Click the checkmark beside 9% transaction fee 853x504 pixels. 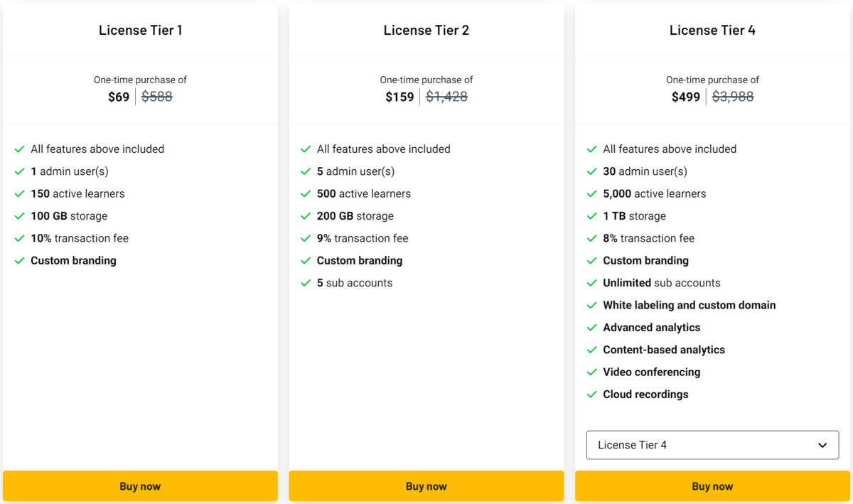tap(306, 238)
